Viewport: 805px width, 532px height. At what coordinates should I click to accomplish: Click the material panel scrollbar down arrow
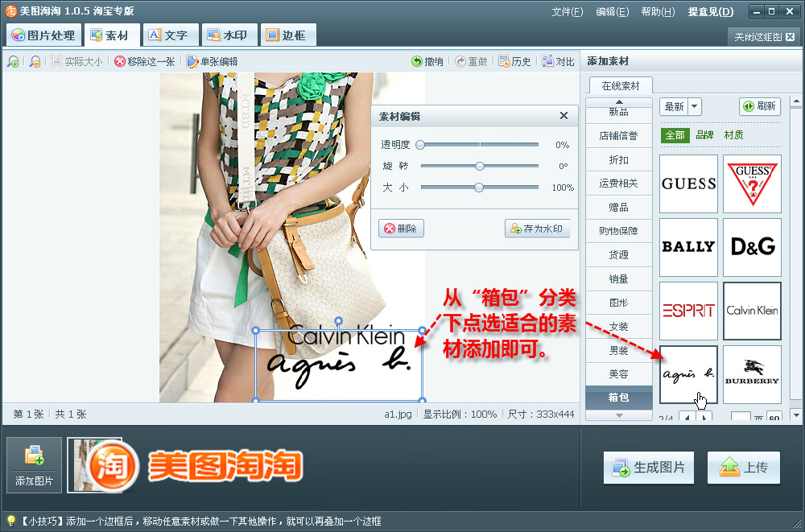click(796, 415)
